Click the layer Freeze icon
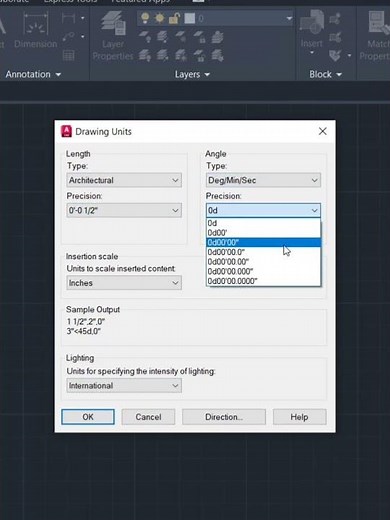 pos(181,36)
